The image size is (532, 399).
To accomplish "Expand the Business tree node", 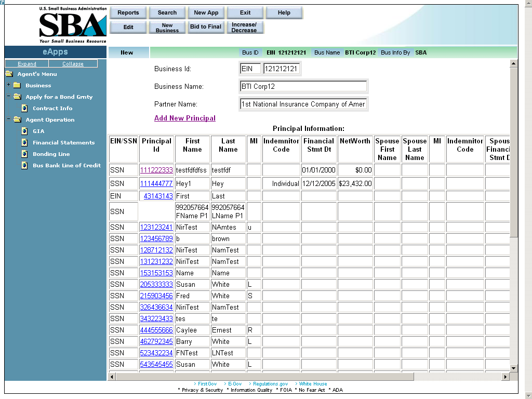I will coord(9,85).
